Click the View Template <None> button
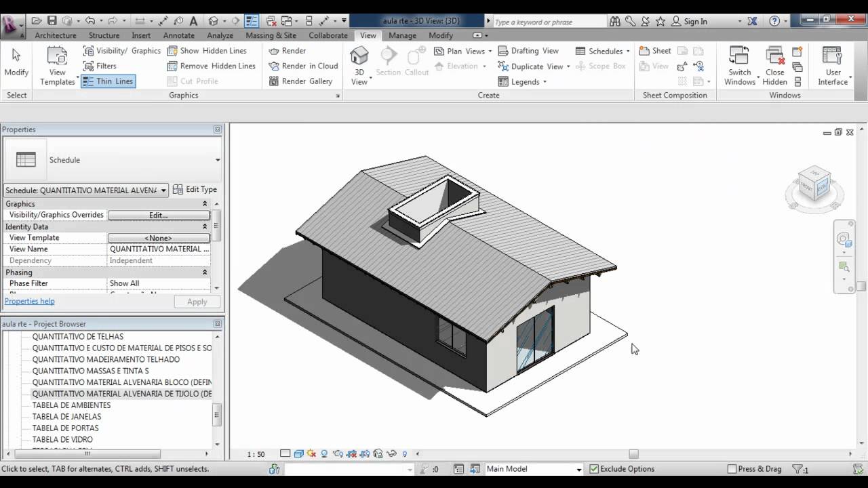 [159, 238]
